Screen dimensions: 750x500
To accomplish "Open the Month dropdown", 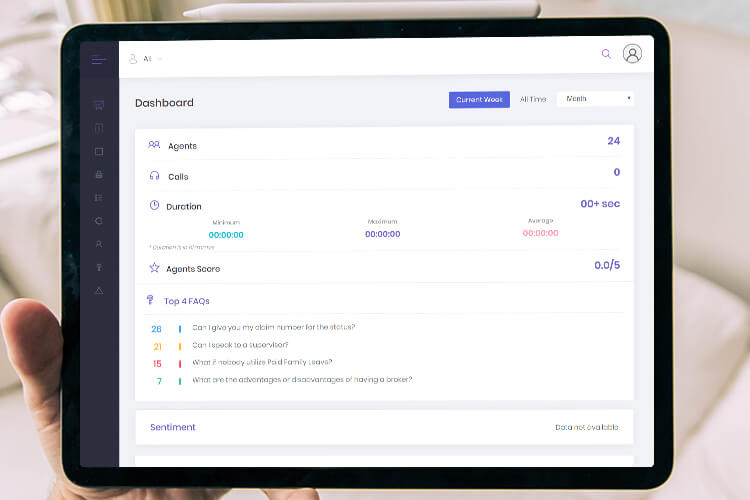I will (x=595, y=99).
